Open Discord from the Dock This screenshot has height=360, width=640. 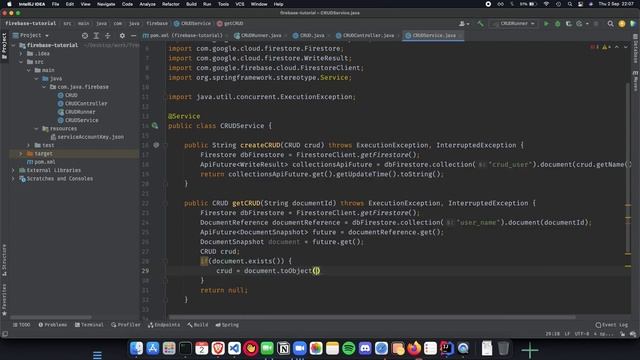pos(365,348)
